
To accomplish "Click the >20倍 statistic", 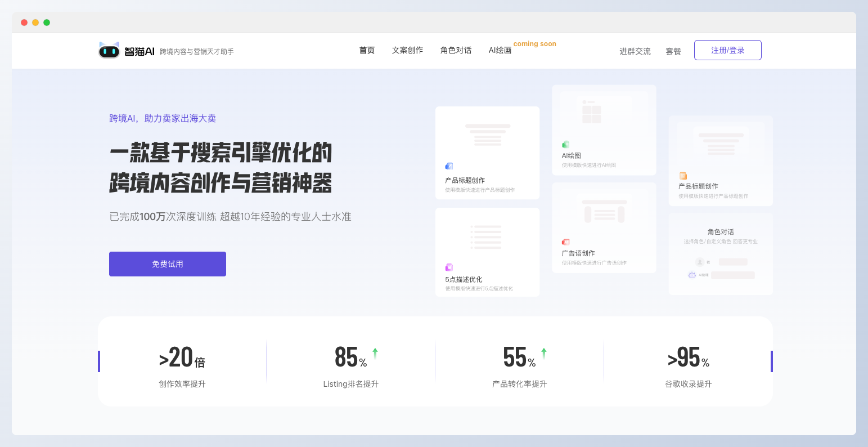I will [x=182, y=357].
